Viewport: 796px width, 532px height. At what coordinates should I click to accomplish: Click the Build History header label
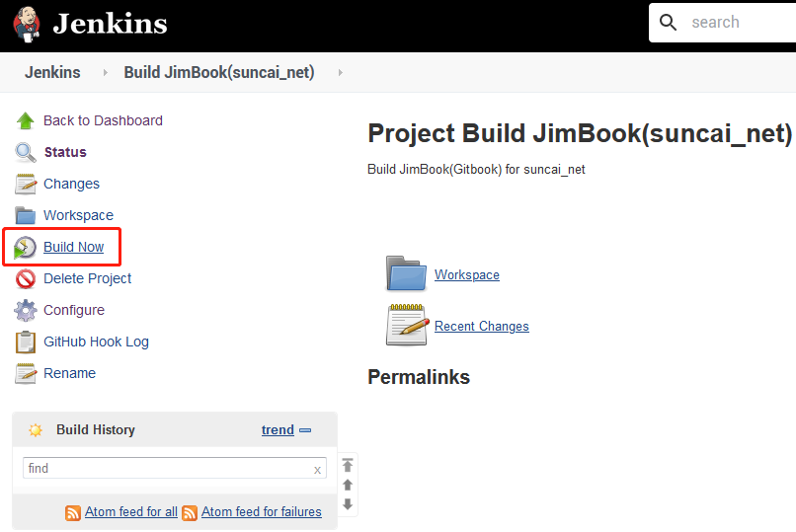click(x=96, y=430)
